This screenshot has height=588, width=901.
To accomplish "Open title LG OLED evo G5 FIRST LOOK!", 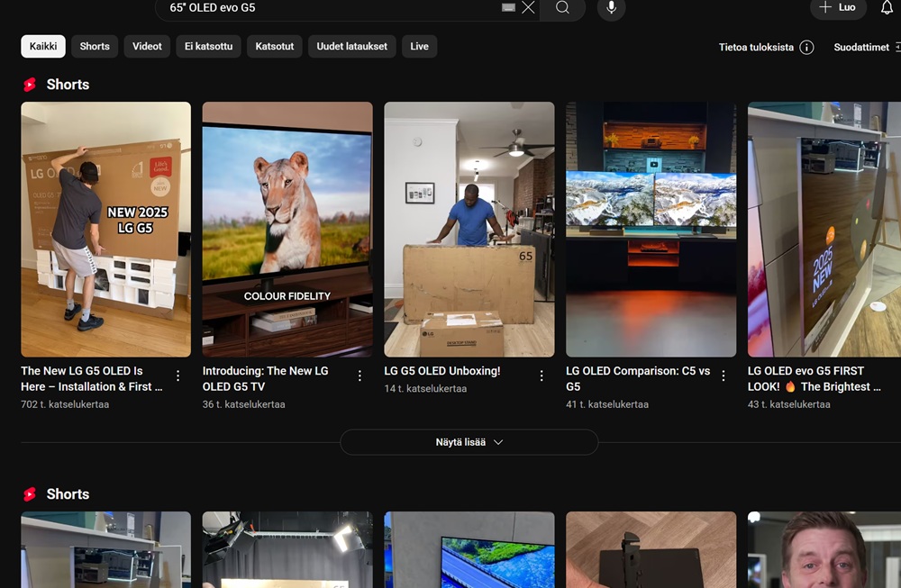I will [x=814, y=378].
